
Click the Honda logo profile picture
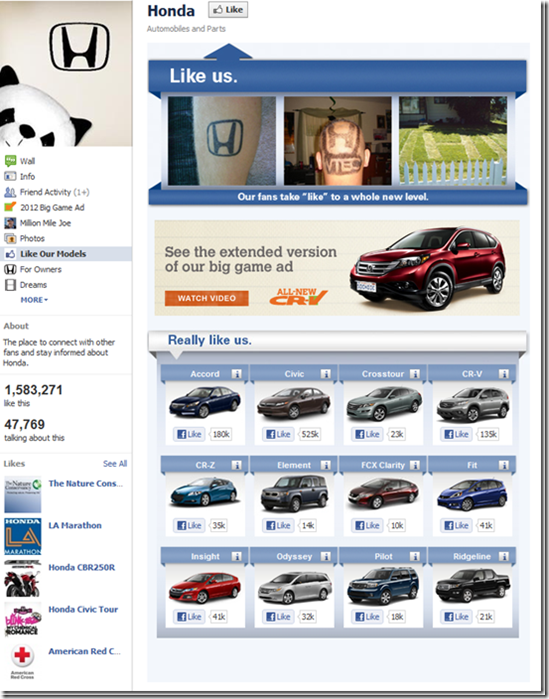(66, 74)
